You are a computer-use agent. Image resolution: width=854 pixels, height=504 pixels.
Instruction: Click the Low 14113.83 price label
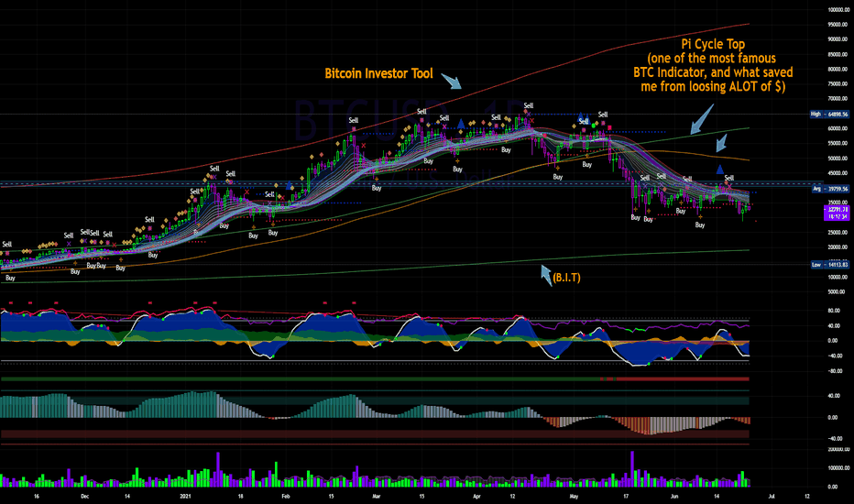829,264
